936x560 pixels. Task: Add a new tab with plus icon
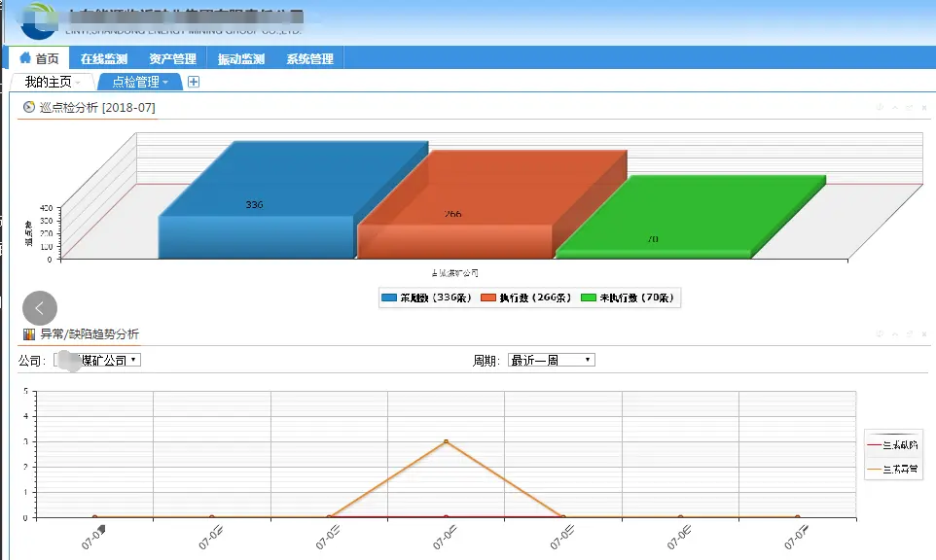pos(194,82)
